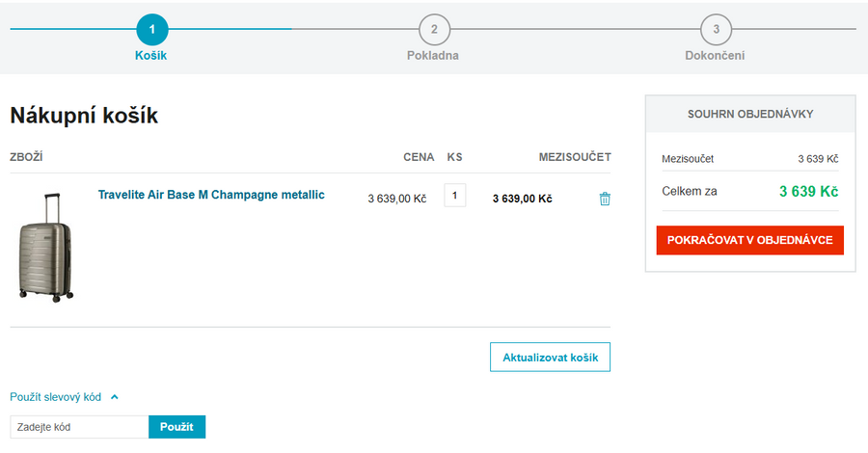Select the 'Košík' step label
Viewport: 868px width, 453px height.
pos(151,55)
